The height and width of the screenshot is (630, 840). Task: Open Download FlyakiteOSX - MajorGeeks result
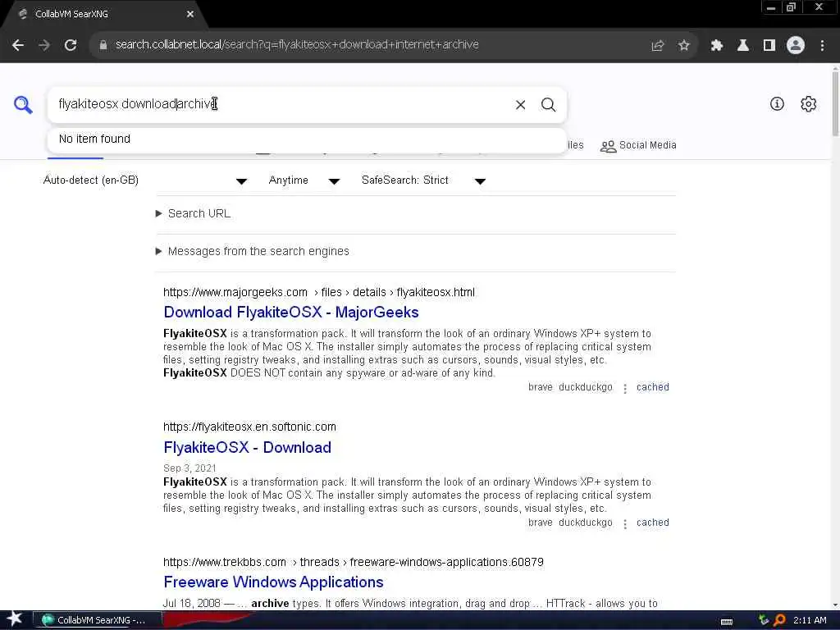(291, 312)
